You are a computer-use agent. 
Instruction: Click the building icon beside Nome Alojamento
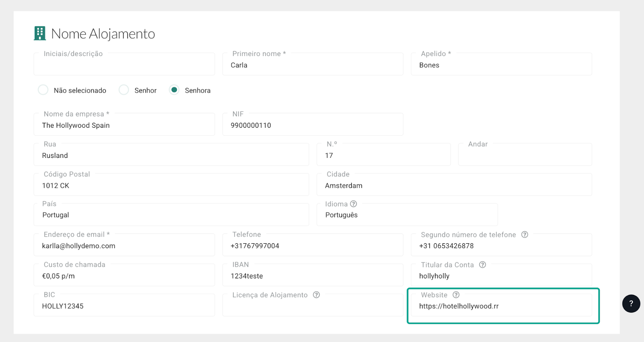coord(40,33)
